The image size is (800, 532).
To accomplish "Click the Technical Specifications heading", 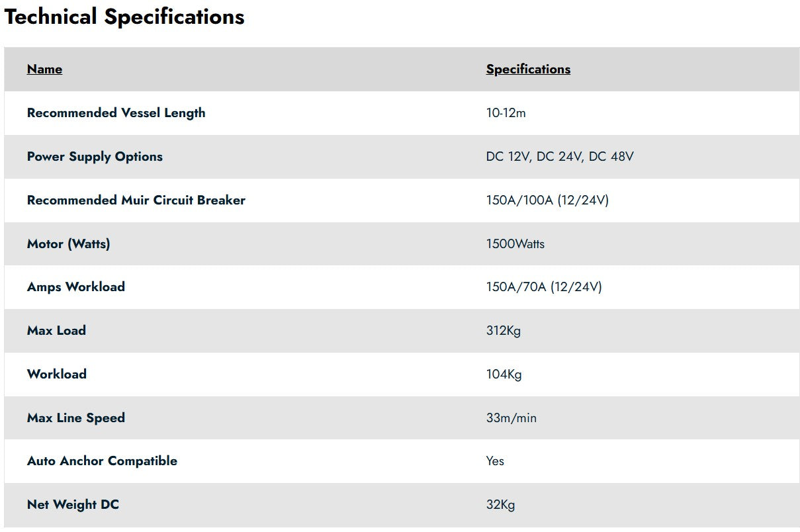I will (124, 17).
